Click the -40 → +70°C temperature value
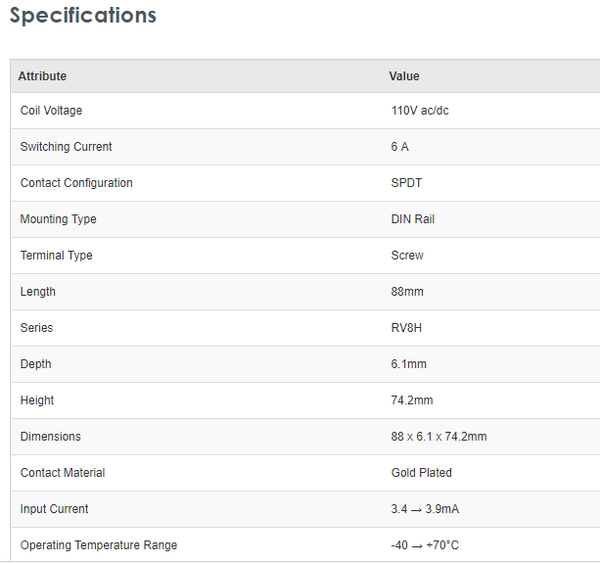600x563 pixels. pos(425,545)
